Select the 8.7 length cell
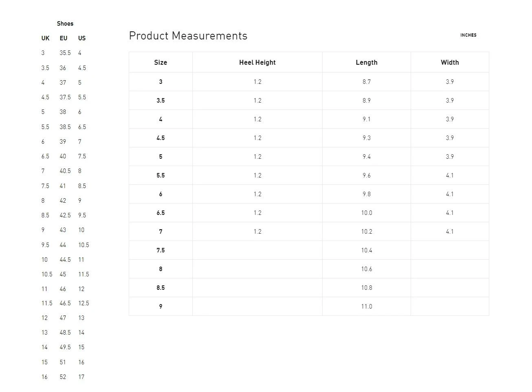Image resolution: width=532 pixels, height=392 pixels. tap(366, 82)
